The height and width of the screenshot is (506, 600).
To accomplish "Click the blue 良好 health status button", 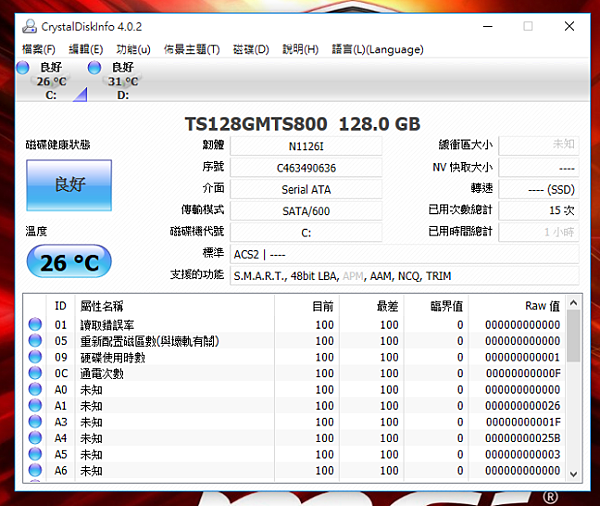I will 69,185.
